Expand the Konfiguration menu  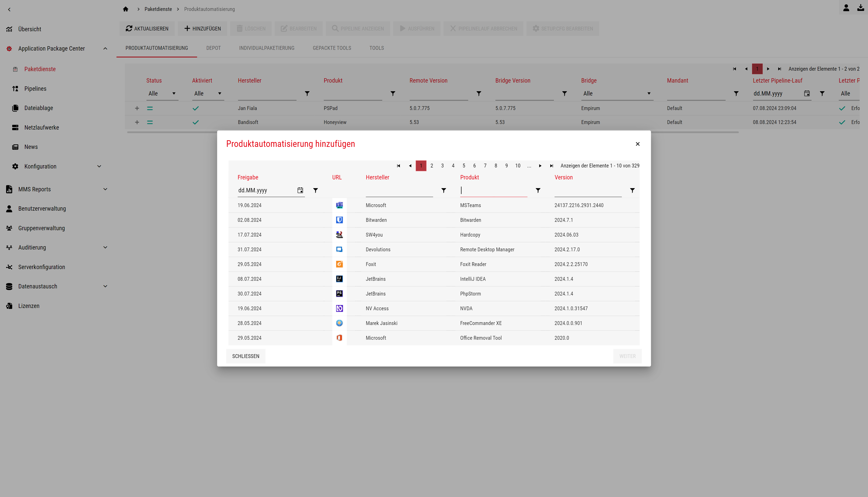(x=99, y=166)
